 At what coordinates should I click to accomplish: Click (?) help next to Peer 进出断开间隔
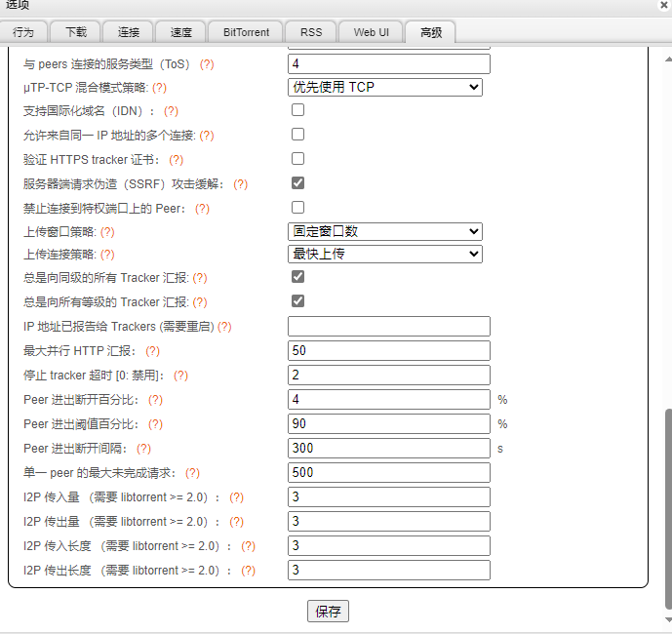tap(143, 449)
